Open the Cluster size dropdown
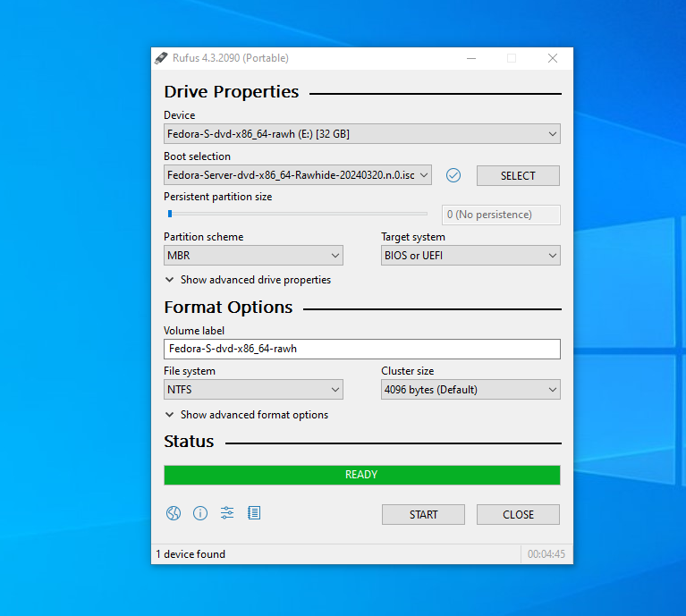The width and height of the screenshot is (686, 616). (470, 390)
